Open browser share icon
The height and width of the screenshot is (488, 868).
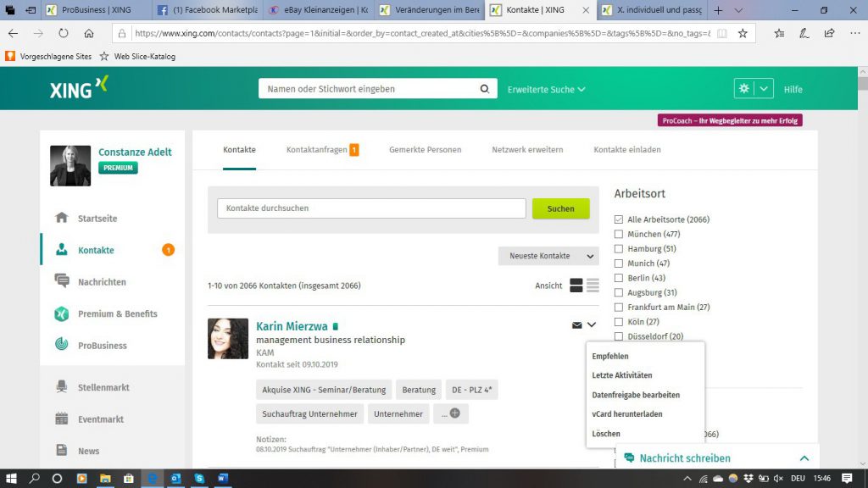(829, 33)
